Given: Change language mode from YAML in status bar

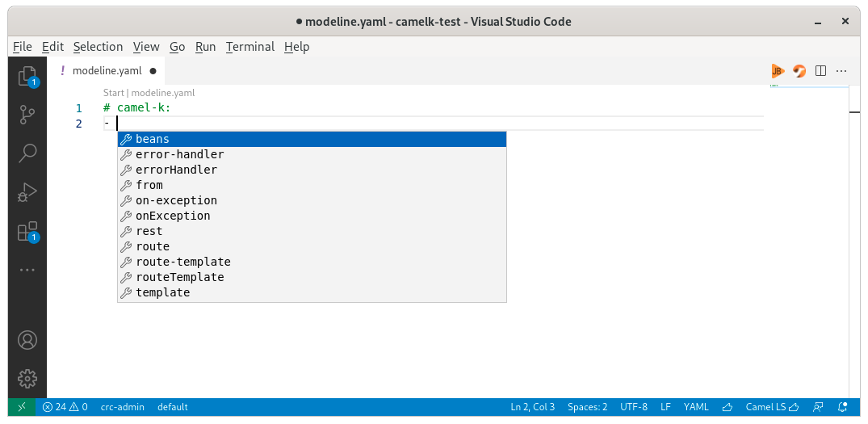Looking at the screenshot, I should coord(696,407).
